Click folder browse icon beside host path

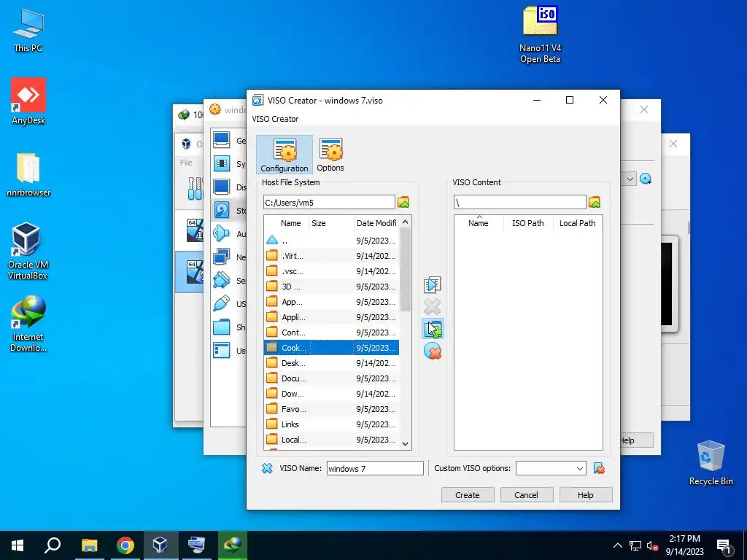[x=403, y=202]
